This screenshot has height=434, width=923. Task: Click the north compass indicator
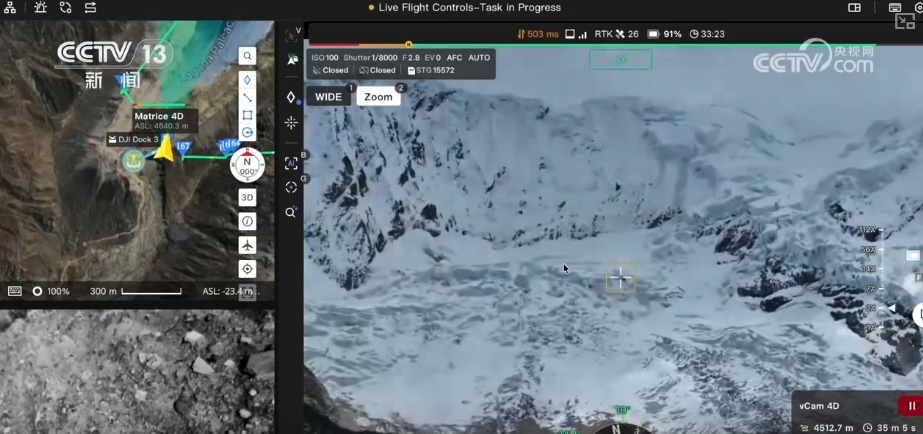[247, 165]
